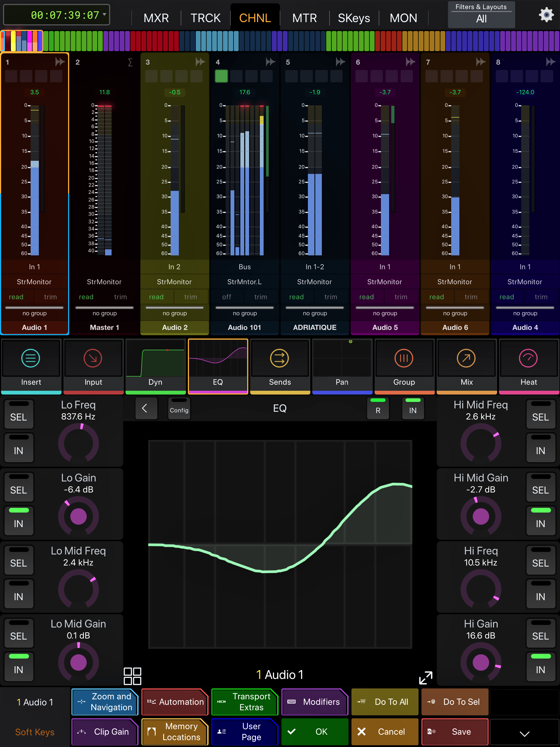This screenshot has height=747, width=560.
Task: Go back using EQ panel left chevron
Action: 146,408
